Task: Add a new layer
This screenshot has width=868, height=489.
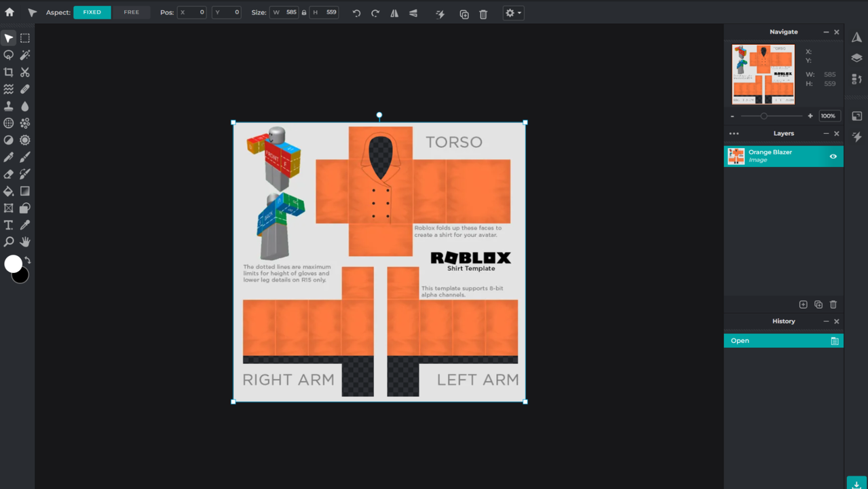Action: coord(803,305)
